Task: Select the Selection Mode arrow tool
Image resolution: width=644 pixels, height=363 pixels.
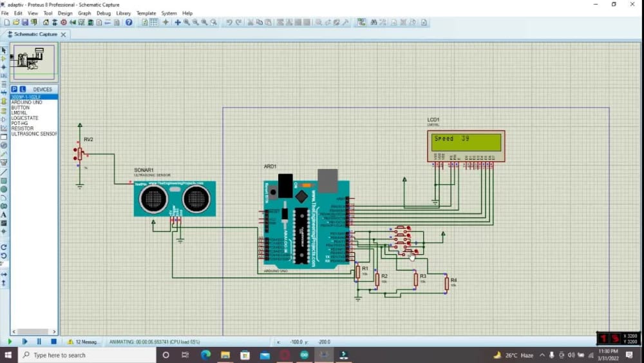Action: [x=4, y=50]
